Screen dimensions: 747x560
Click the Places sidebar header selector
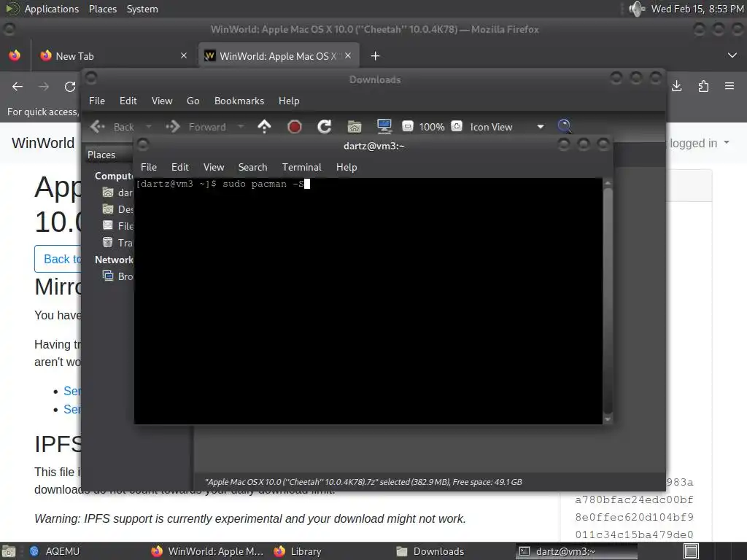click(x=109, y=155)
